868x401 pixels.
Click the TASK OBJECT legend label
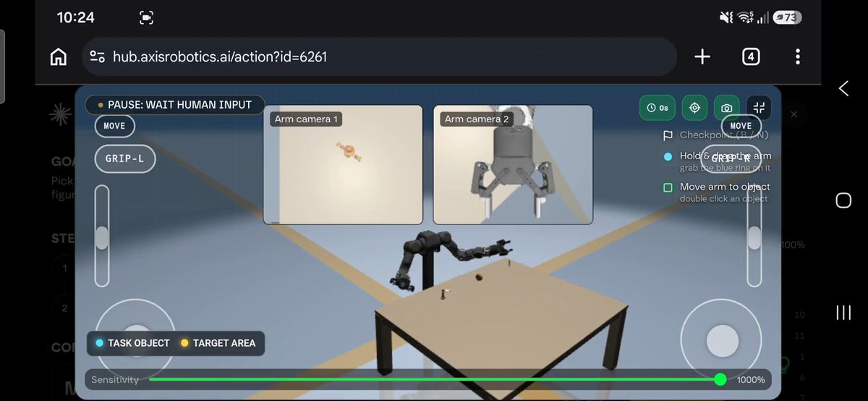(x=138, y=343)
